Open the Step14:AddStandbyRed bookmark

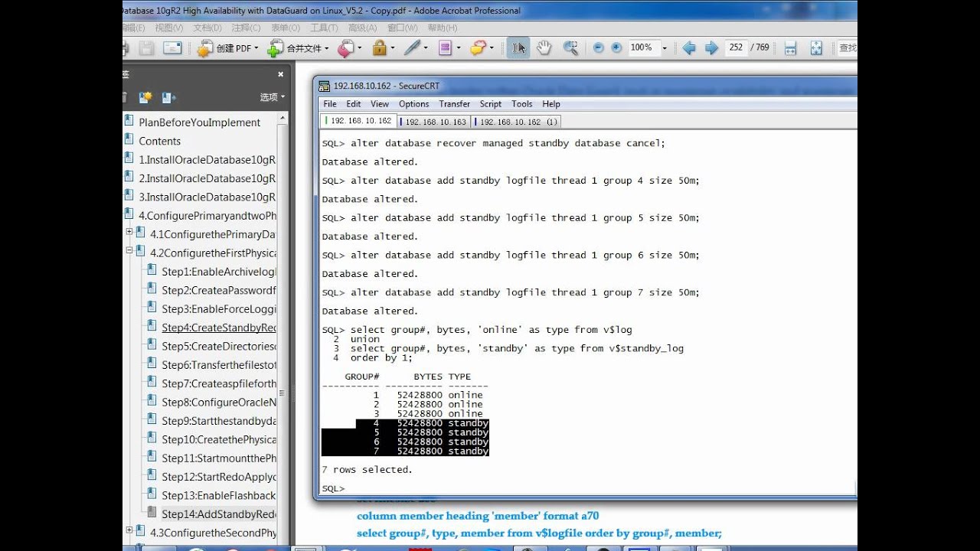(x=219, y=514)
